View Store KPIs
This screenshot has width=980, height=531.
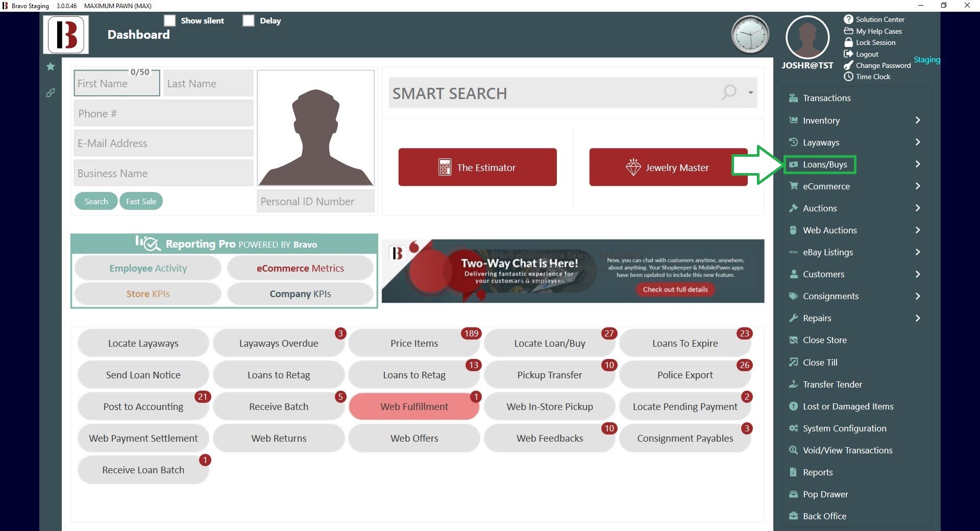click(148, 294)
